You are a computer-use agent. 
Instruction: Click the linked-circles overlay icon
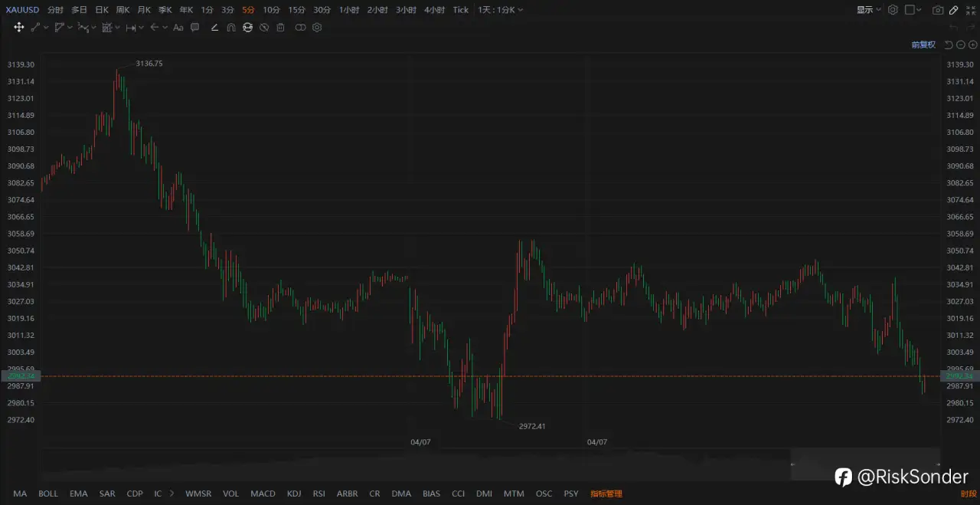pos(300,28)
